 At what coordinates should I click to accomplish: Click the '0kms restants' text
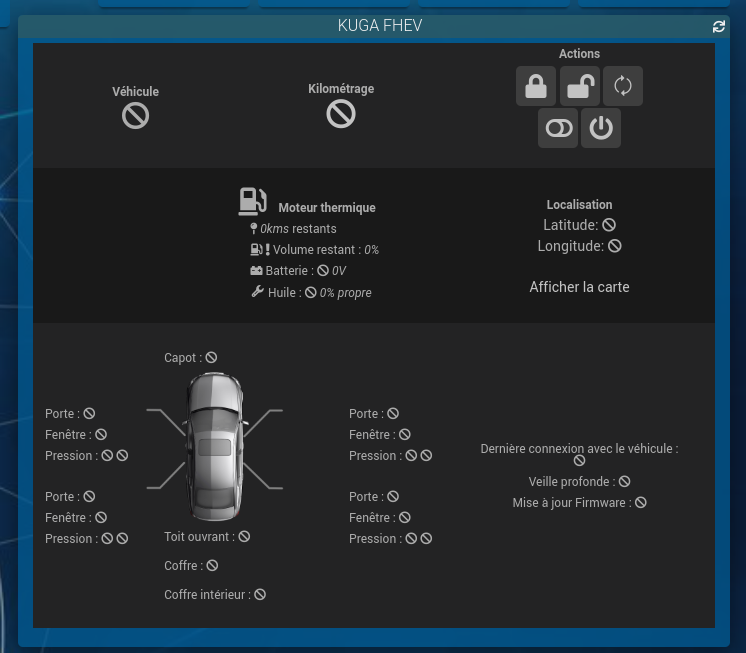298,229
